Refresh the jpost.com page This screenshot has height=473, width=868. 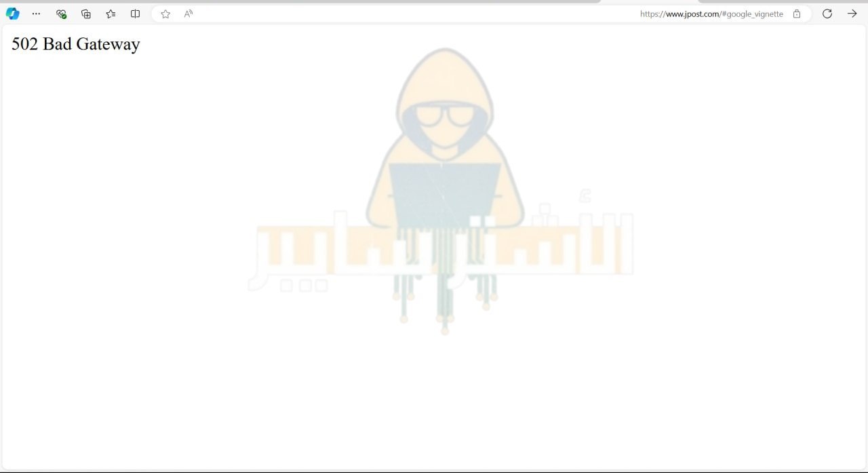(827, 14)
